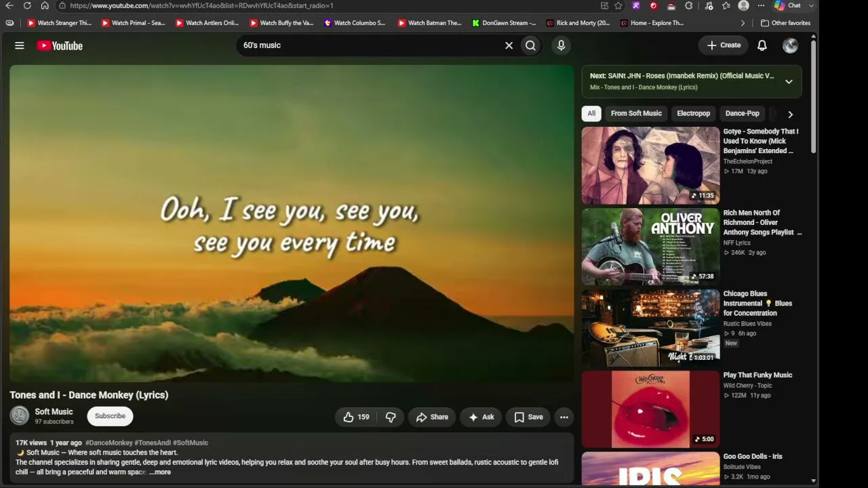This screenshot has width=868, height=488.
Task: Open the Rick and Morty bookmark
Action: point(578,23)
